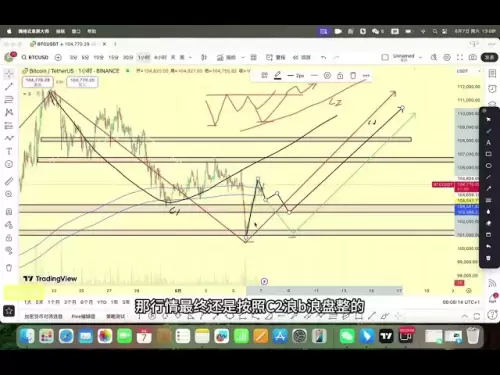The width and height of the screenshot is (500, 375).
Task: Open the Pine editor tab
Action: (83, 316)
